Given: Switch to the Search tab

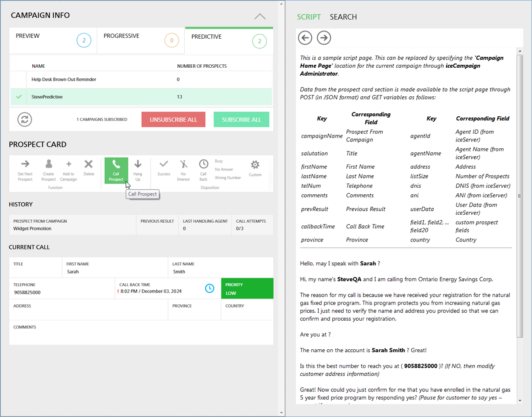Looking at the screenshot, I should (343, 17).
